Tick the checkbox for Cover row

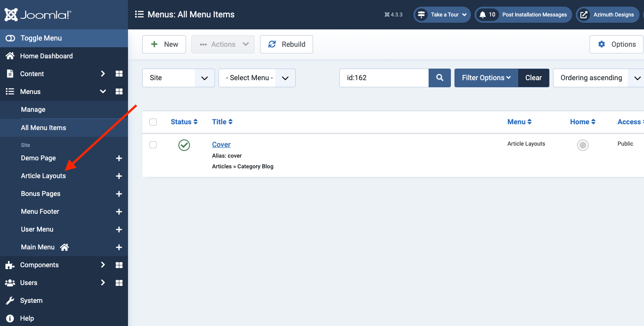point(153,145)
